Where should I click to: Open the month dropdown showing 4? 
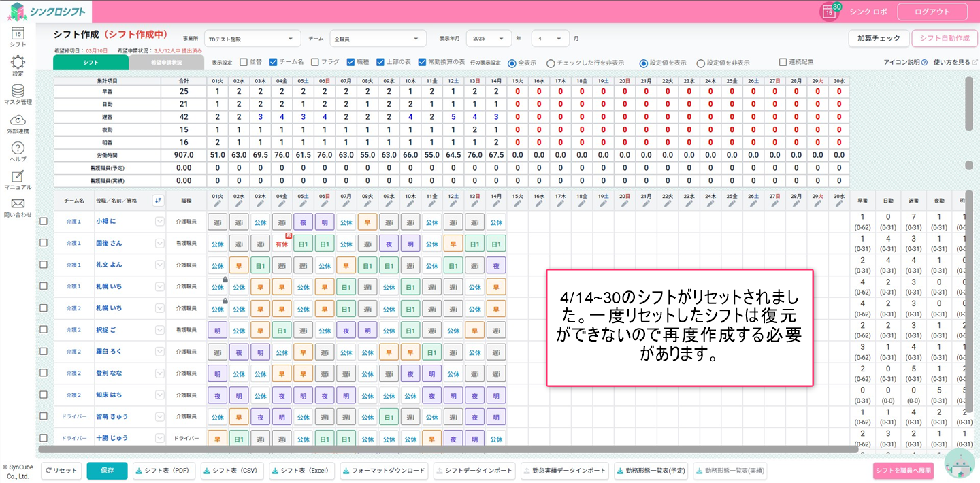pos(550,39)
